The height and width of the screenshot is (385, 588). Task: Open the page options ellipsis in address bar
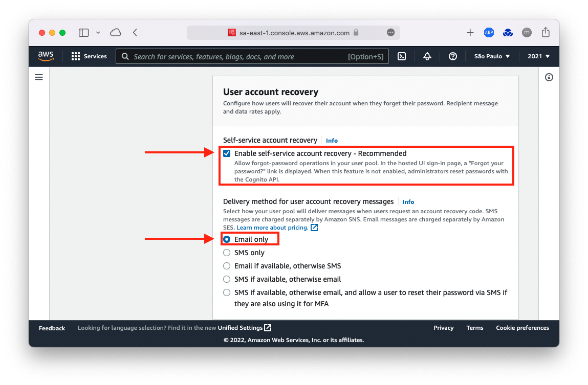point(391,33)
